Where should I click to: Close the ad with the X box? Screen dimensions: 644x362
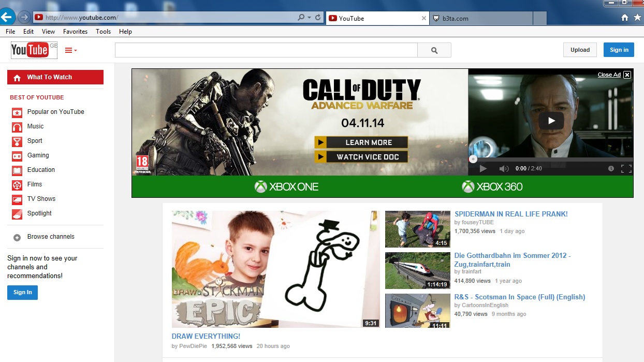tap(627, 75)
